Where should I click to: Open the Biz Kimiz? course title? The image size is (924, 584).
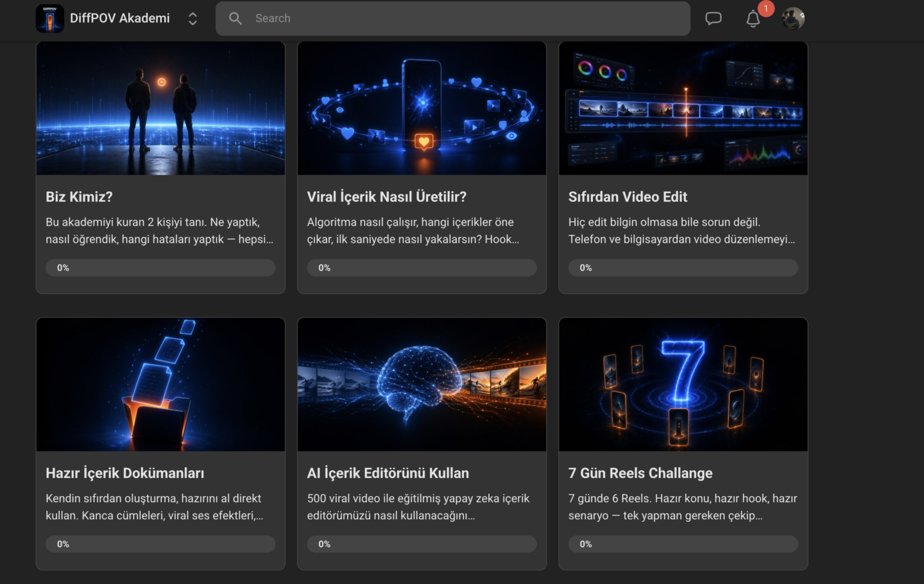coord(79,197)
